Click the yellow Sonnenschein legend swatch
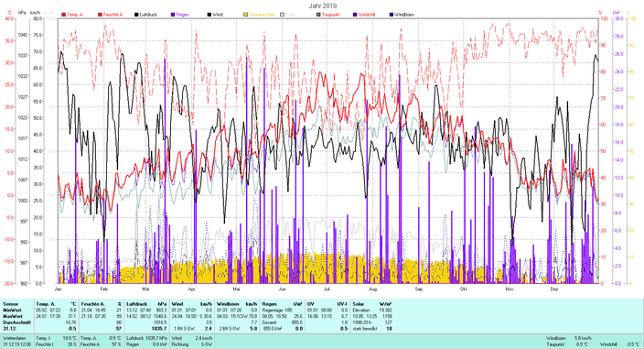Viewport: 644px width, 349px height. click(246, 15)
